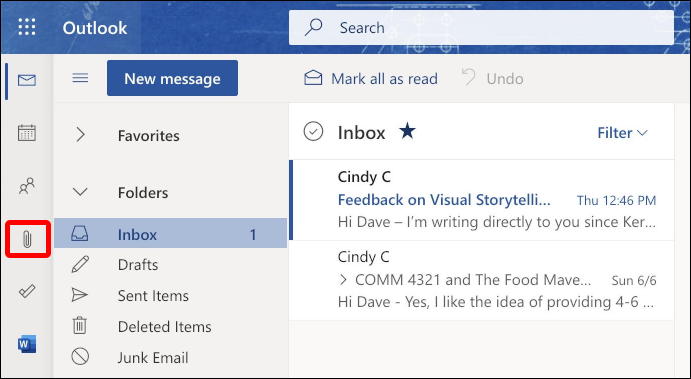Click the Outlook title text

point(95,28)
